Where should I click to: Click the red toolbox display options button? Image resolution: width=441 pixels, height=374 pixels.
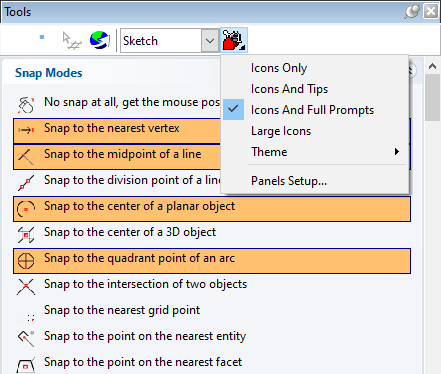(x=234, y=40)
